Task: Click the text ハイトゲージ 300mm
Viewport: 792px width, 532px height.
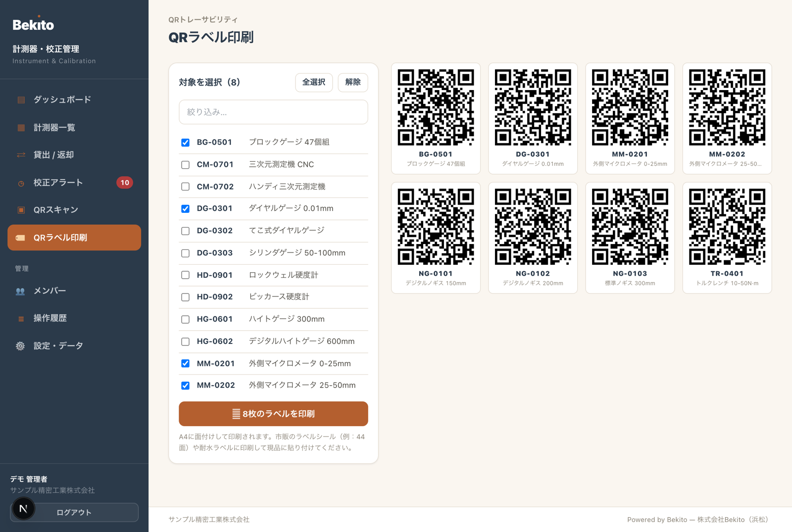Action: [287, 319]
